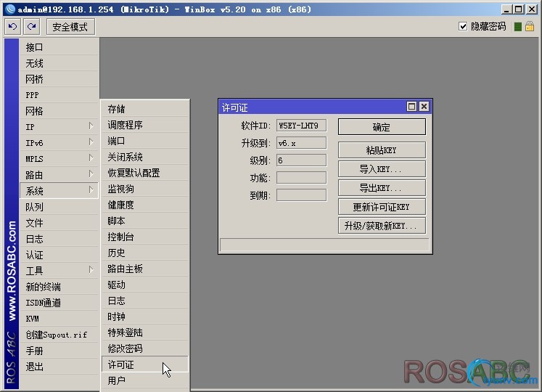
Task: Open 新的终端 new terminal
Action: pyautogui.click(x=59, y=287)
